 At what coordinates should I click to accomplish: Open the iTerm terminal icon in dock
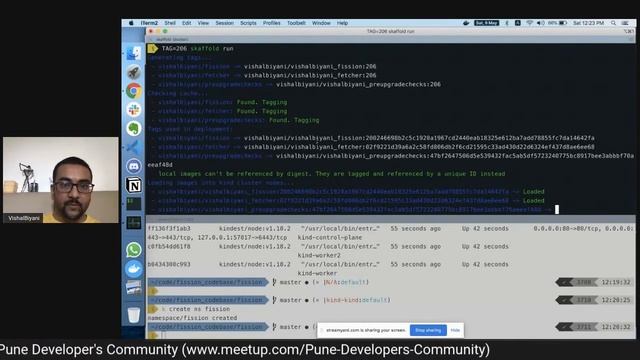(x=133, y=203)
